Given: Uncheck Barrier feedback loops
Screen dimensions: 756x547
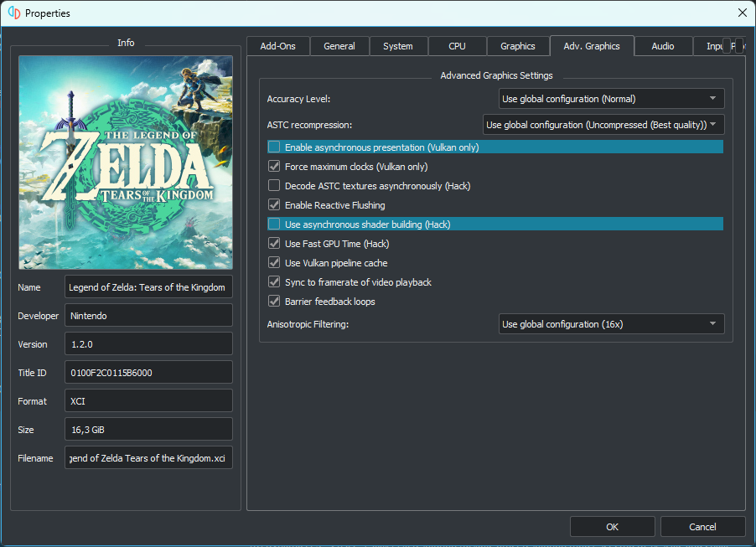Looking at the screenshot, I should 274,302.
